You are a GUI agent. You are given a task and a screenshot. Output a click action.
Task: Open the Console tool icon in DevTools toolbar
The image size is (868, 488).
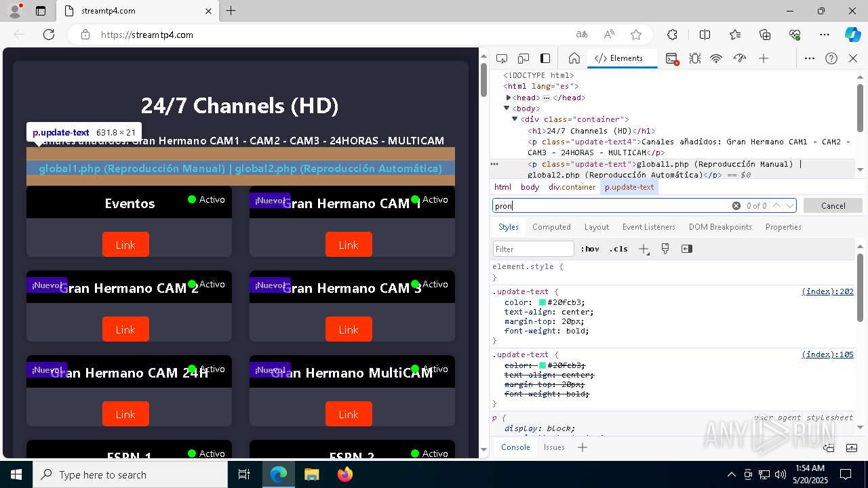[672, 58]
